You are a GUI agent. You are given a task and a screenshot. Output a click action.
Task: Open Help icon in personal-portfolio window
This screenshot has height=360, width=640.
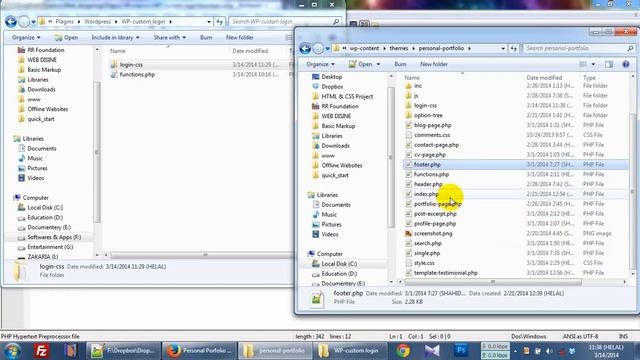625,64
